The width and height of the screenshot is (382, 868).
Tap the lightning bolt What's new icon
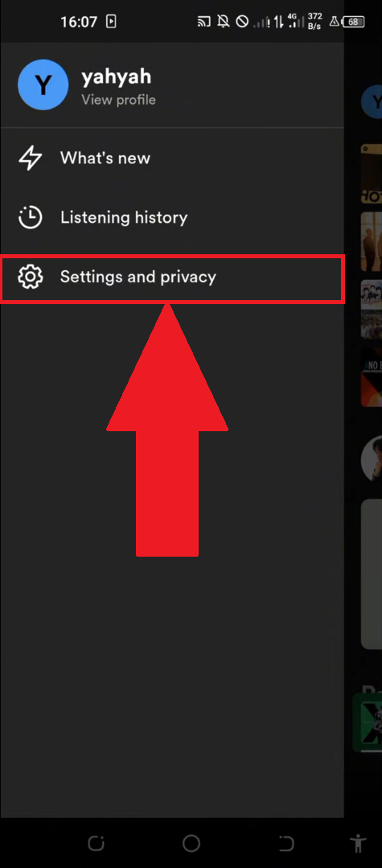point(30,158)
